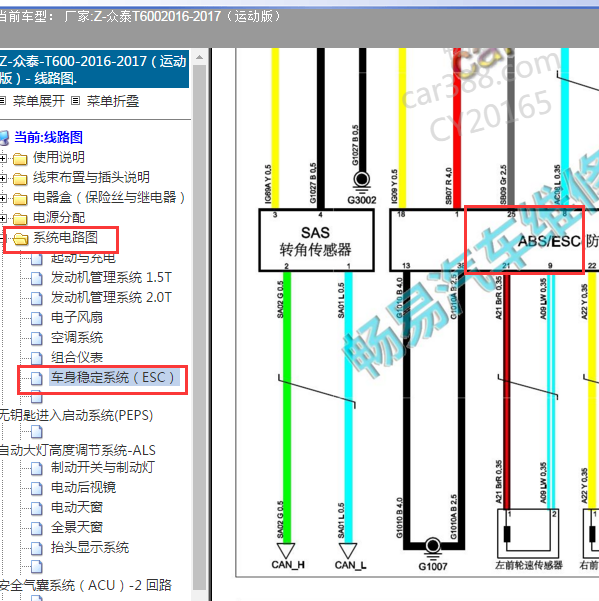The height and width of the screenshot is (601, 599).
Task: Expand the 线束布置与插头说明 node
Action: (3, 179)
